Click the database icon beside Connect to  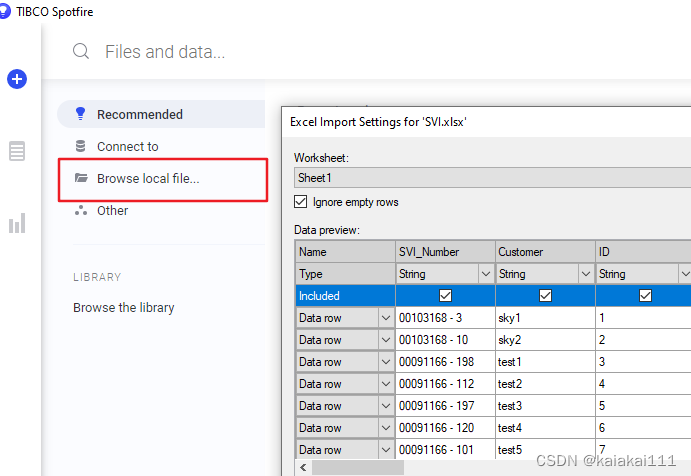80,146
